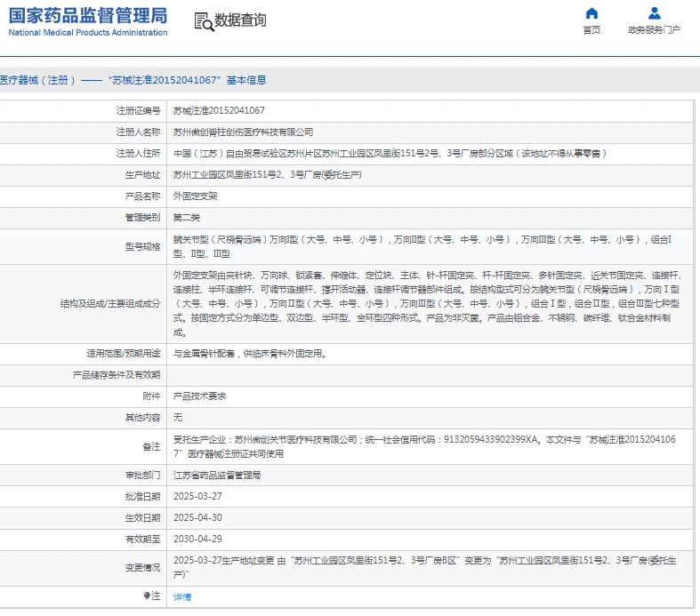Click the 结构及组成/主要组成成分 label
Image resolution: width=700 pixels, height=616 pixels.
point(110,304)
